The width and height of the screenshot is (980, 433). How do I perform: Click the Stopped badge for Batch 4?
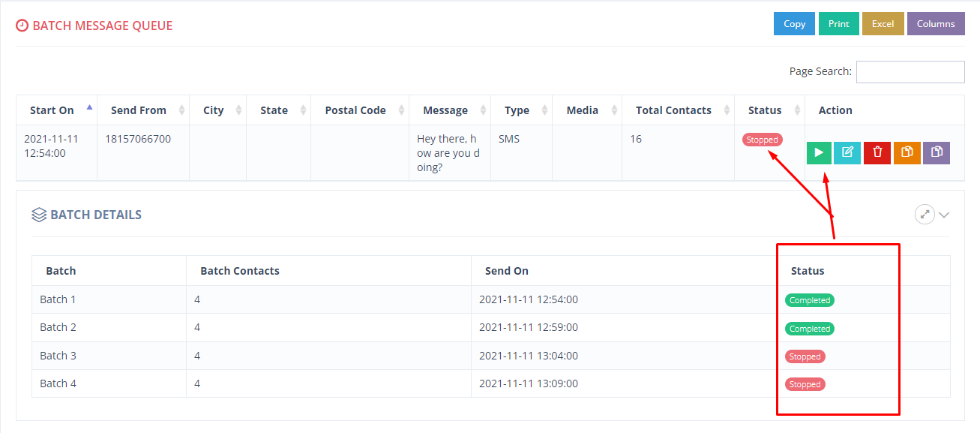(x=805, y=384)
